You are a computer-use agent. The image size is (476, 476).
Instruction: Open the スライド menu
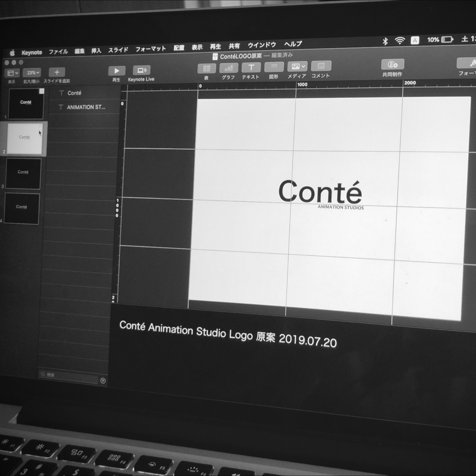(x=118, y=50)
